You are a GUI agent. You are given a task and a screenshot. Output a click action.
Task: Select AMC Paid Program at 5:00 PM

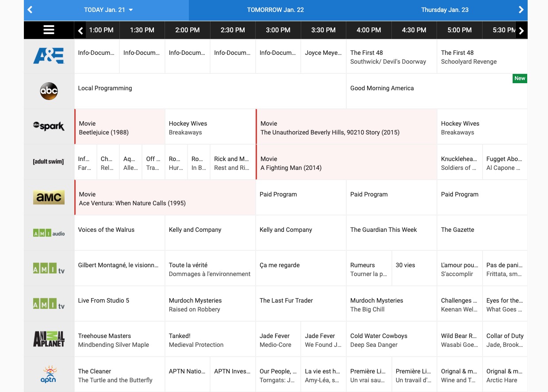(x=482, y=197)
